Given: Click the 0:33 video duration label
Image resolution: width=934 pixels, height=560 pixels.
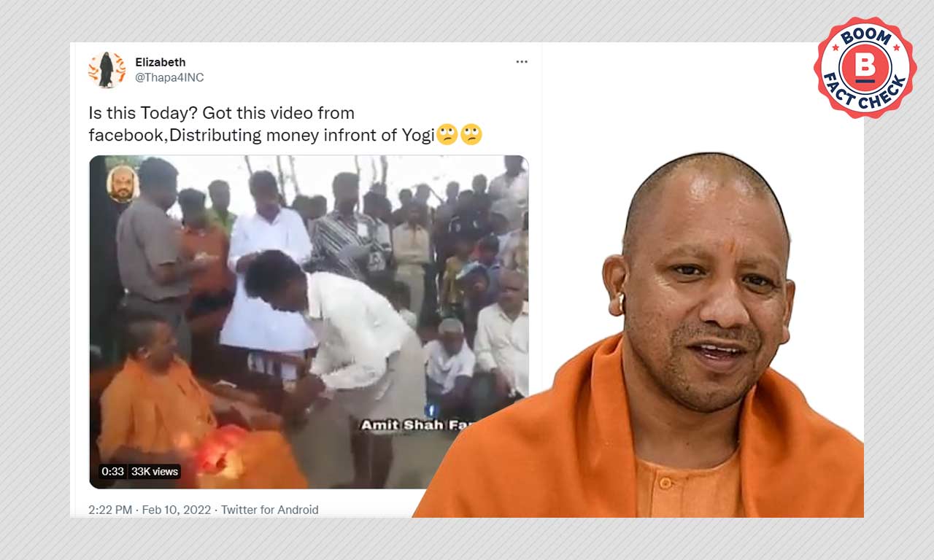Looking at the screenshot, I should coord(112,472).
